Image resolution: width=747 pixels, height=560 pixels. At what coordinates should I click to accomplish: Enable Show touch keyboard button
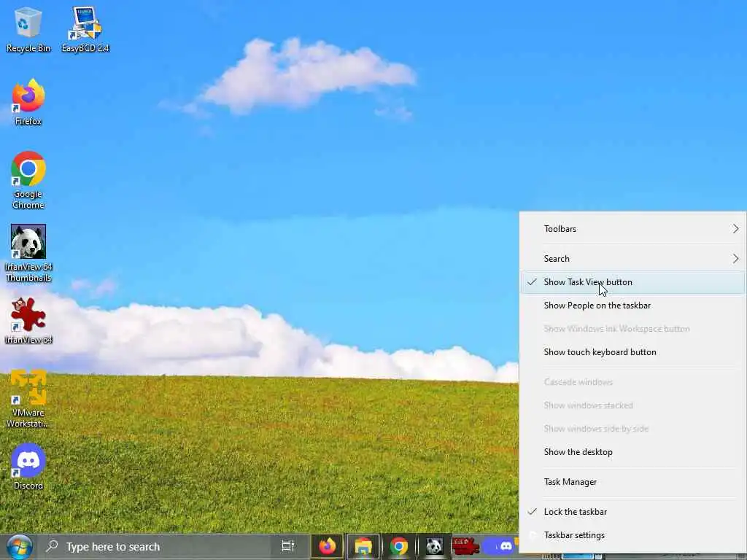(632, 352)
